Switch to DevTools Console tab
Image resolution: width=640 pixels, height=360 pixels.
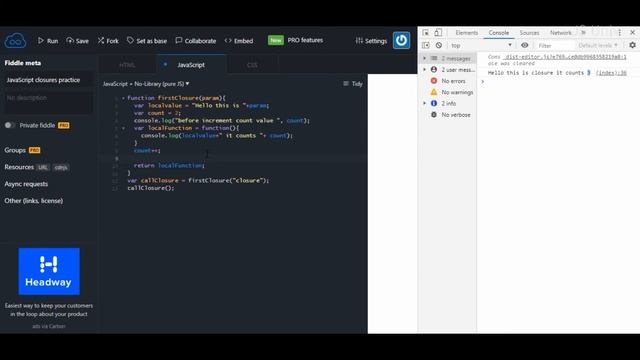[499, 33]
